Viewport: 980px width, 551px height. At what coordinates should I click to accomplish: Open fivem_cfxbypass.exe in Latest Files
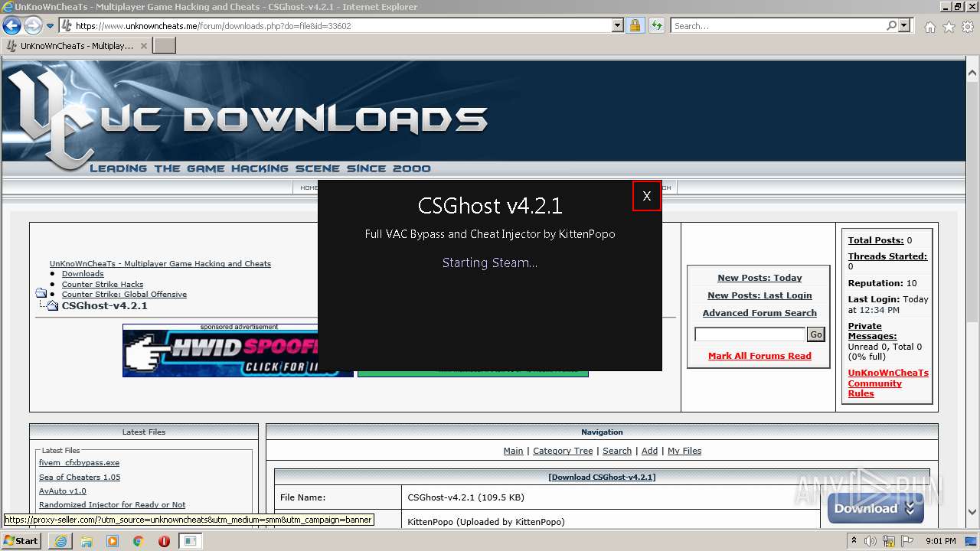pyautogui.click(x=79, y=463)
